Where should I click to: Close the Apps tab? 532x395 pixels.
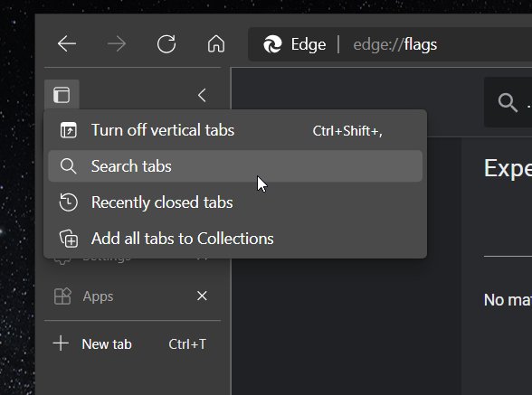(203, 296)
